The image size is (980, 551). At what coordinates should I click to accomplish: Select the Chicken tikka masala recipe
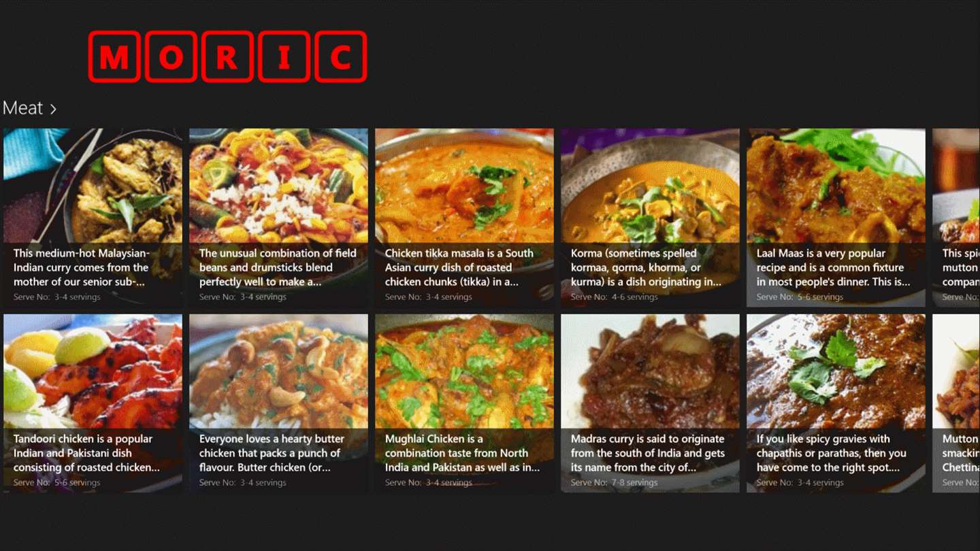click(464, 218)
